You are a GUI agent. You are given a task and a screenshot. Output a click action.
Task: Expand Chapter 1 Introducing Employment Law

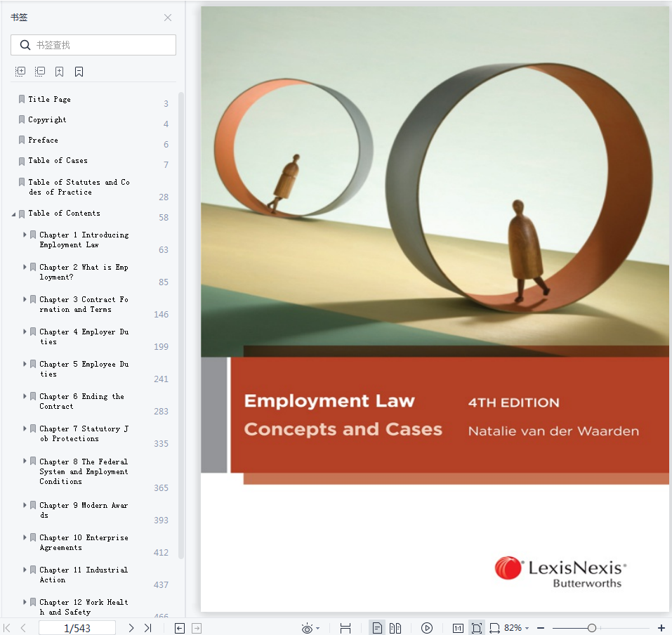[25, 235]
